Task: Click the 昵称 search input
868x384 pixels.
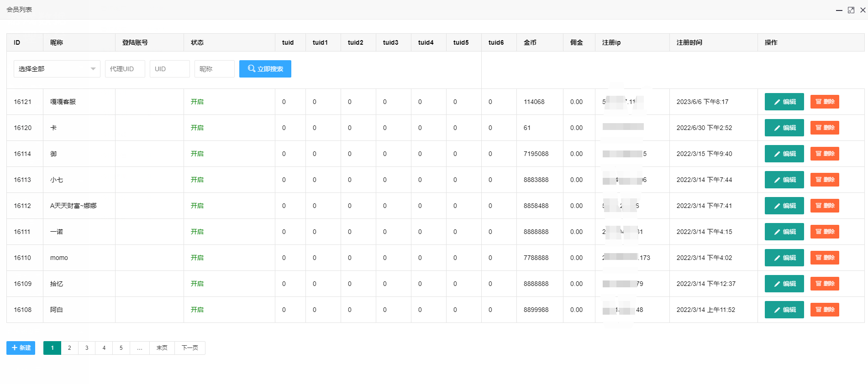Action: click(x=214, y=69)
